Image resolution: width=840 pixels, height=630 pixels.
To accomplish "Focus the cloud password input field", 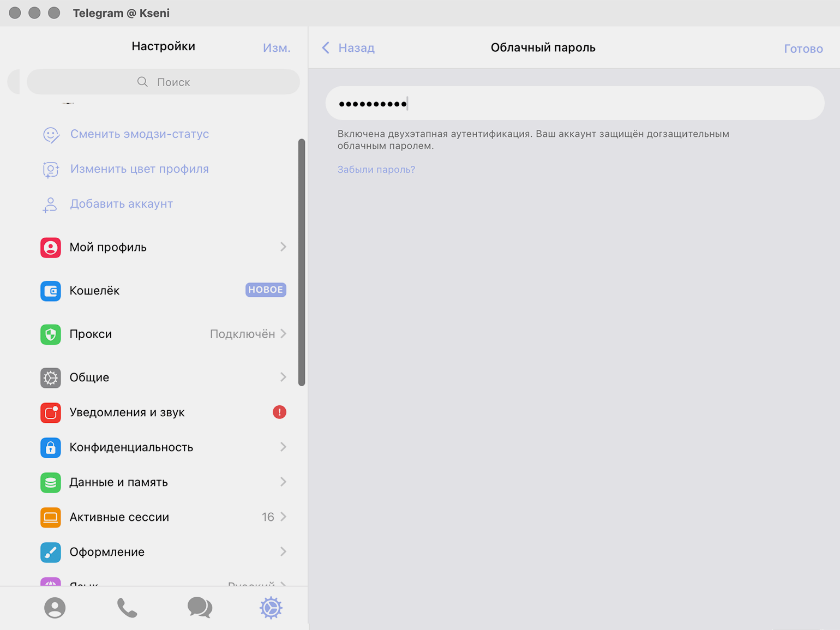I will 574,103.
